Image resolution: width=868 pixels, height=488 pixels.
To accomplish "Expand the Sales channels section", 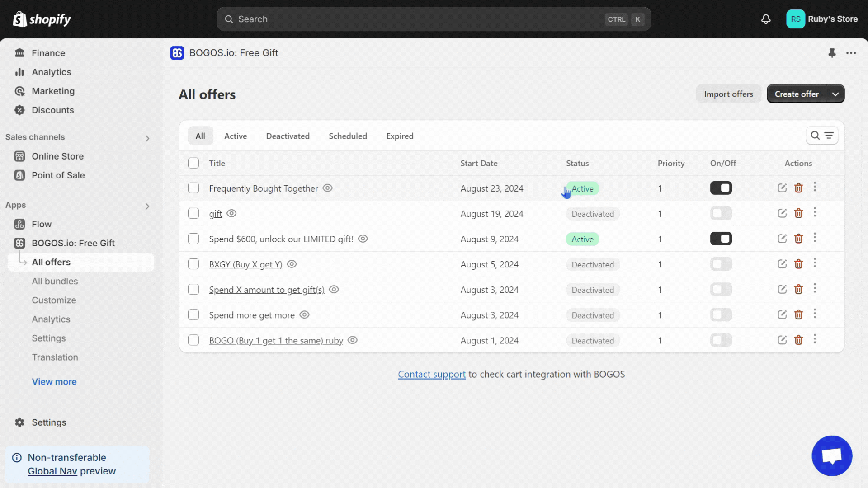I will [147, 138].
